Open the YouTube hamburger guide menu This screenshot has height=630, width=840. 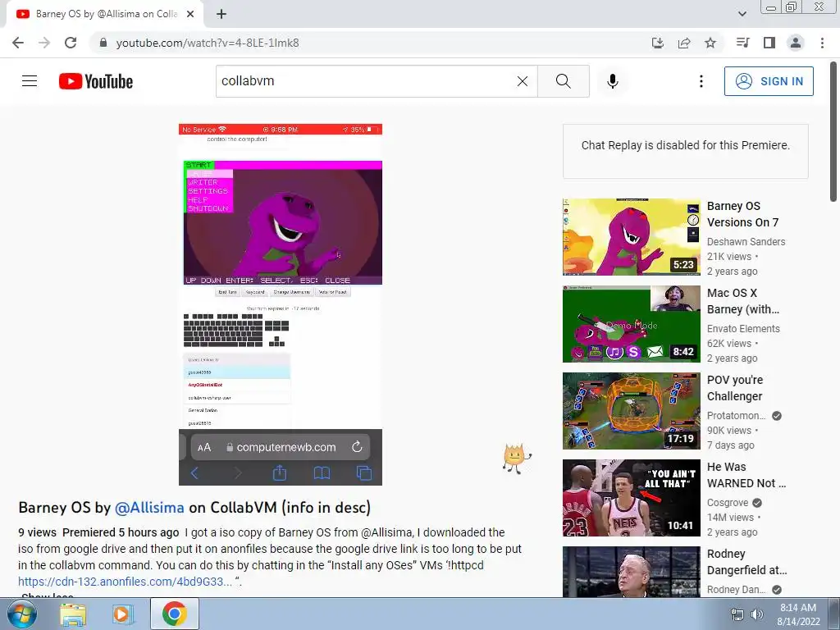coord(30,81)
